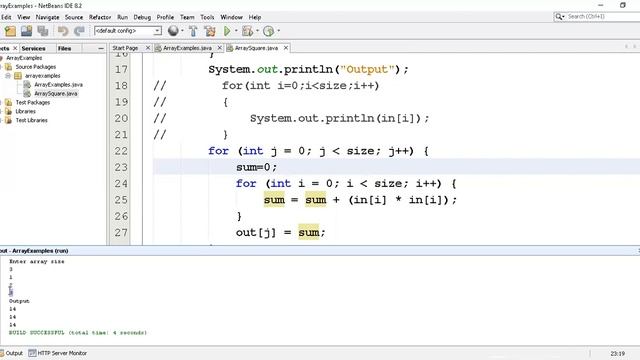Open dropdown arrow beside Run Project icon
Image resolution: width=640 pixels, height=360 pixels.
pos(236,31)
